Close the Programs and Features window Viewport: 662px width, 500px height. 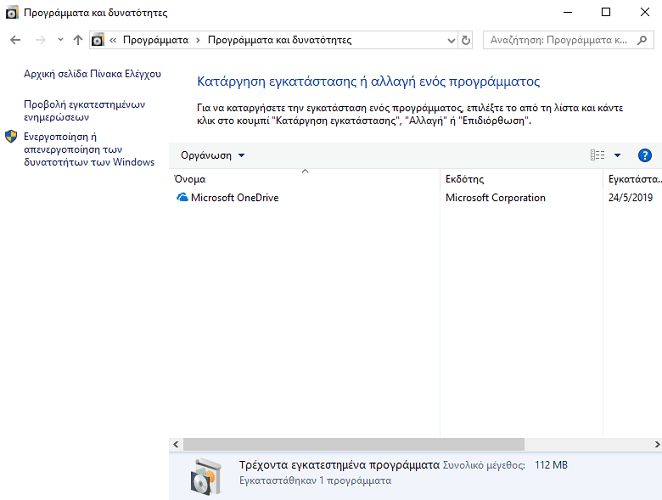tap(645, 12)
